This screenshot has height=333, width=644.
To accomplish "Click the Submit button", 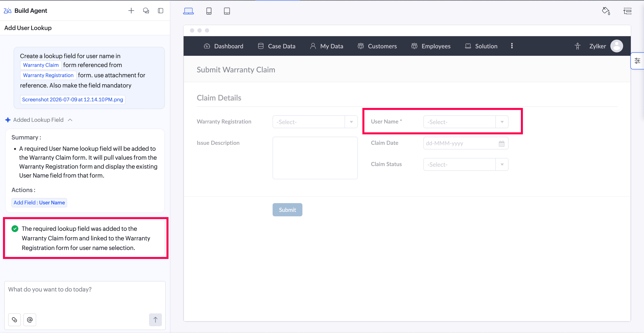I will coord(287,210).
